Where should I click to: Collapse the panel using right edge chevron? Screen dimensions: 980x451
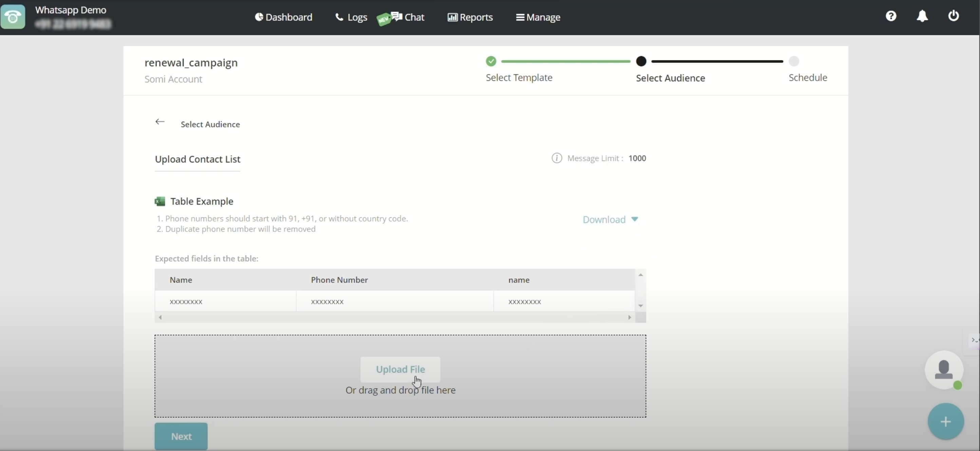coord(973,340)
